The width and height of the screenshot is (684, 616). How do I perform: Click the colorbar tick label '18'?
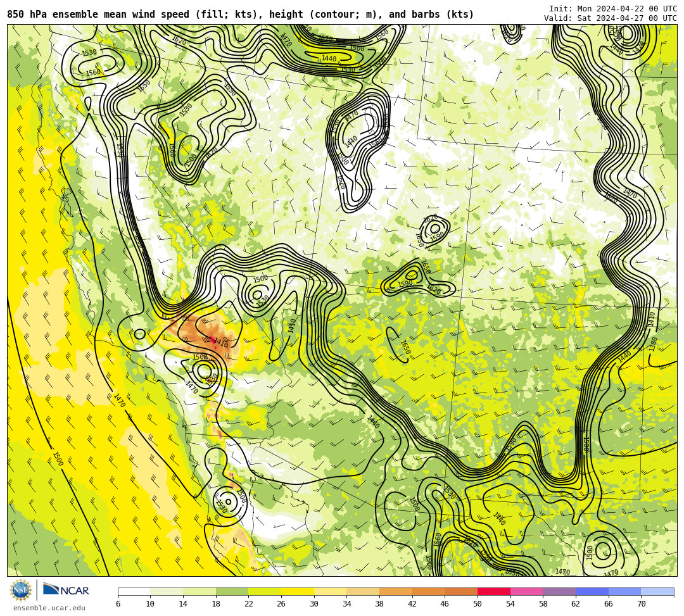pyautogui.click(x=216, y=604)
